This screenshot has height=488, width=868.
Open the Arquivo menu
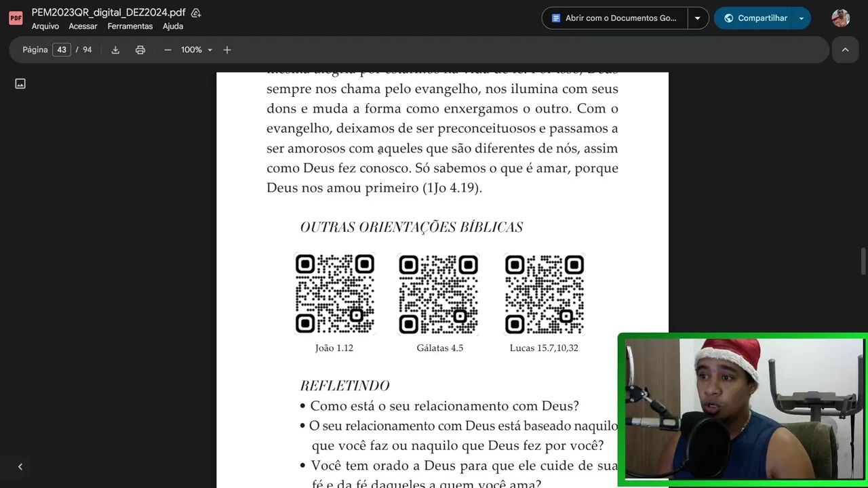45,26
